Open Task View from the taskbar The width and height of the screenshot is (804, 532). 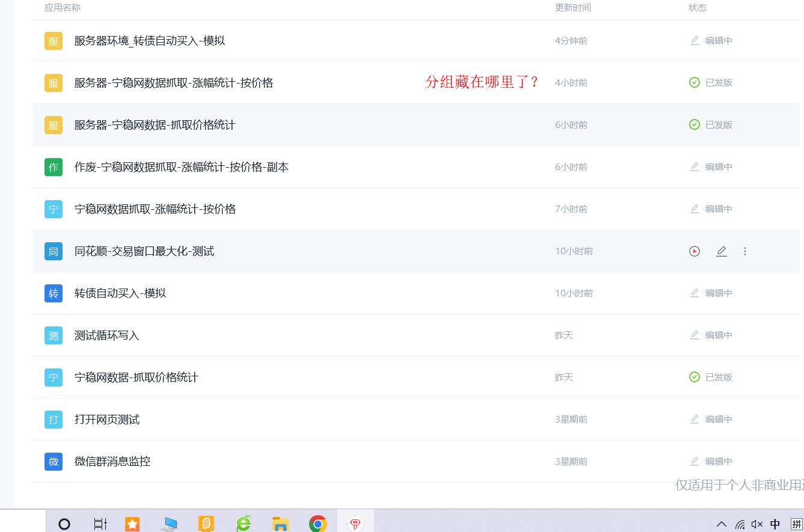[100, 524]
